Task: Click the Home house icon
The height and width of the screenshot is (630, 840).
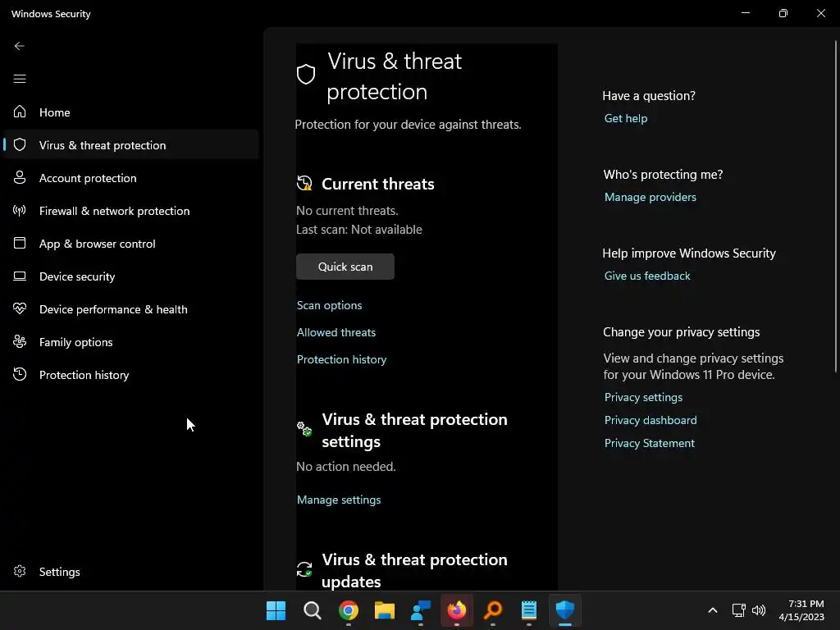Action: [x=20, y=112]
